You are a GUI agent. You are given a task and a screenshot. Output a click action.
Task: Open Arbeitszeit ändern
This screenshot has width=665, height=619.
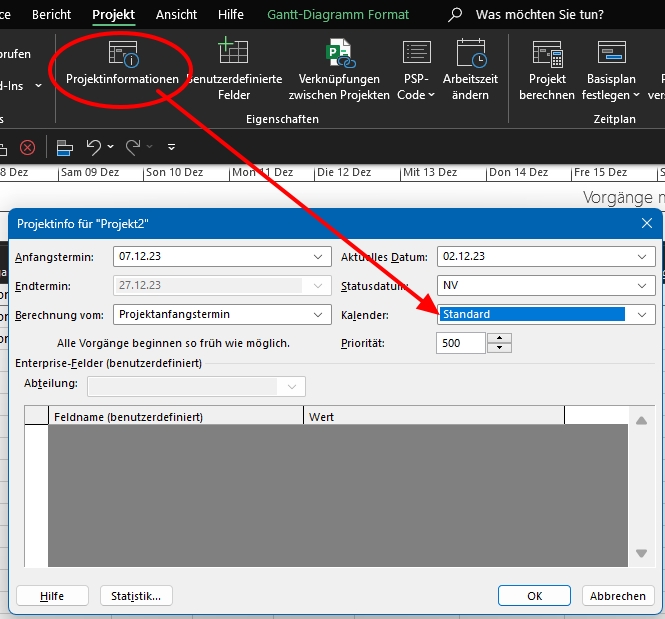pos(470,69)
